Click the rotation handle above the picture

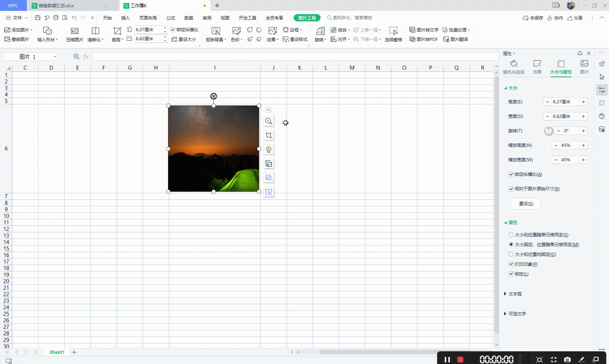pyautogui.click(x=214, y=96)
